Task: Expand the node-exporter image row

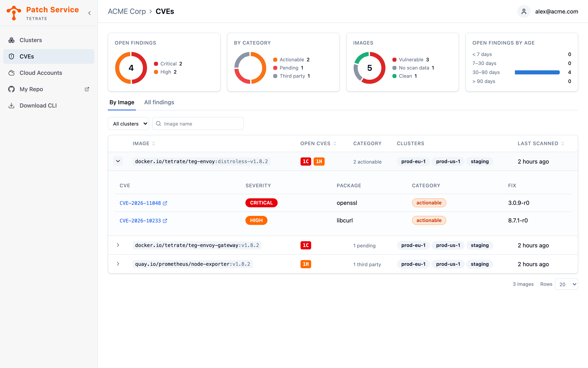Action: click(118, 264)
